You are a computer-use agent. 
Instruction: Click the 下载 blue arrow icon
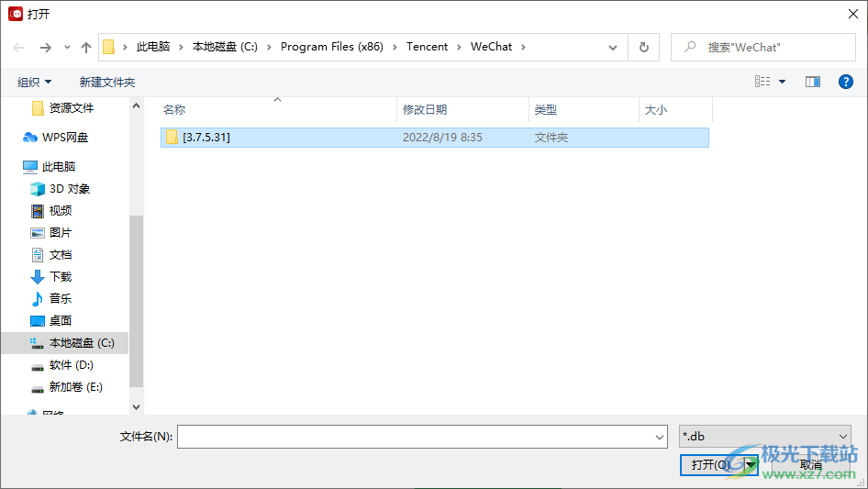(38, 277)
